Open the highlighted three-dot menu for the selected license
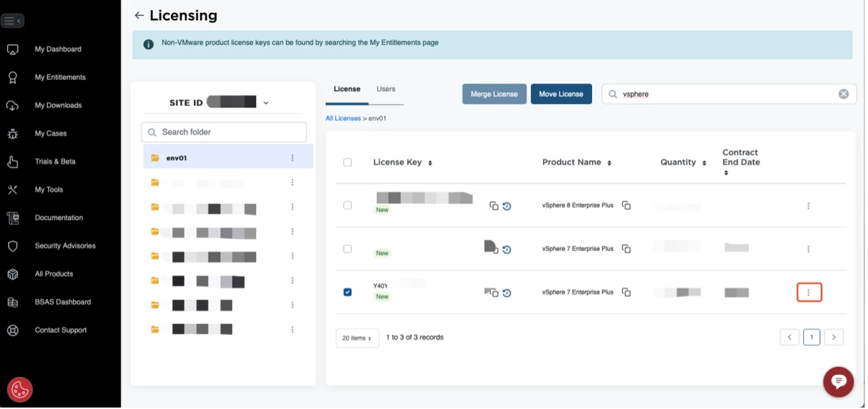 (808, 293)
